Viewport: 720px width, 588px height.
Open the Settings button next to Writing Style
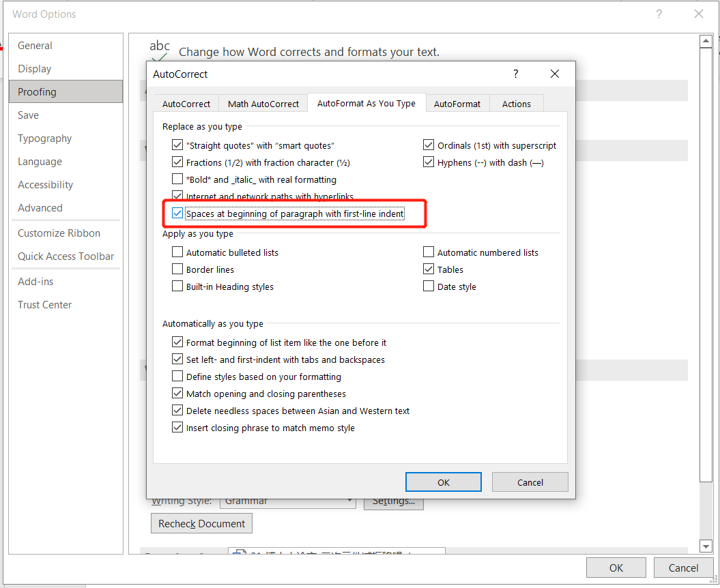[394, 500]
